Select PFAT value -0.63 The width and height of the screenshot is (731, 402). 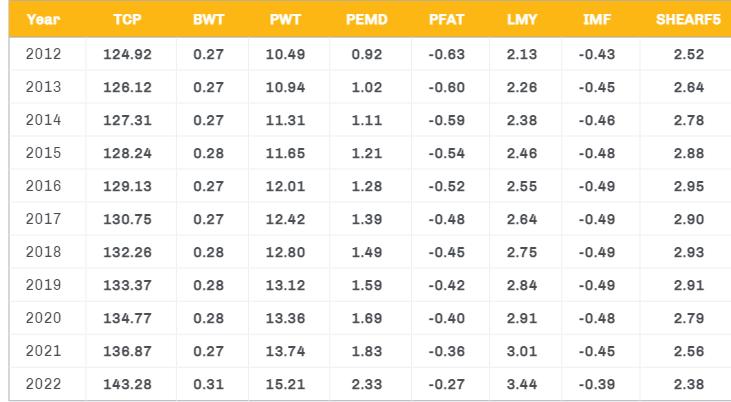tap(446, 54)
